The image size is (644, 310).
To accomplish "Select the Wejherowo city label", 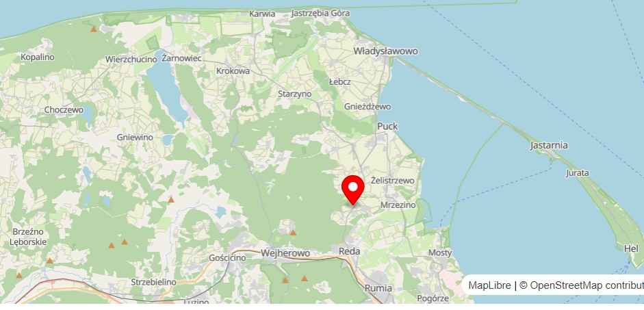I will pos(285,253).
